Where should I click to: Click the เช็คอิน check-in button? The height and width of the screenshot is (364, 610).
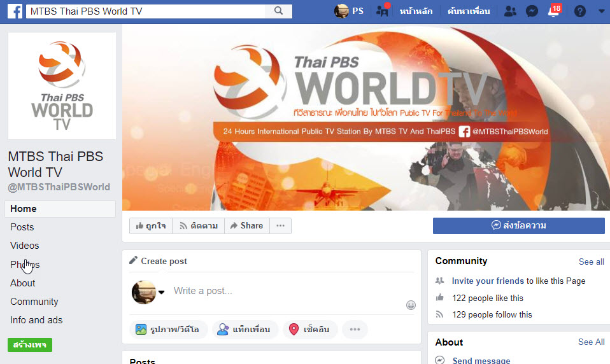point(310,330)
